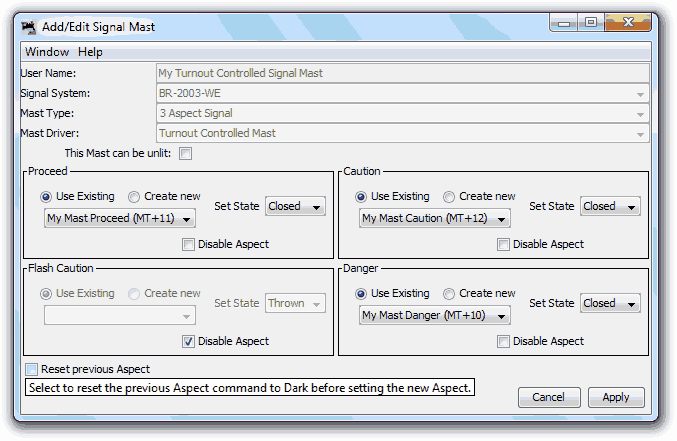Expand My Mast Proceed (MT+11) turnout dropdown
Viewport: 677px width, 441px height.
tap(120, 219)
